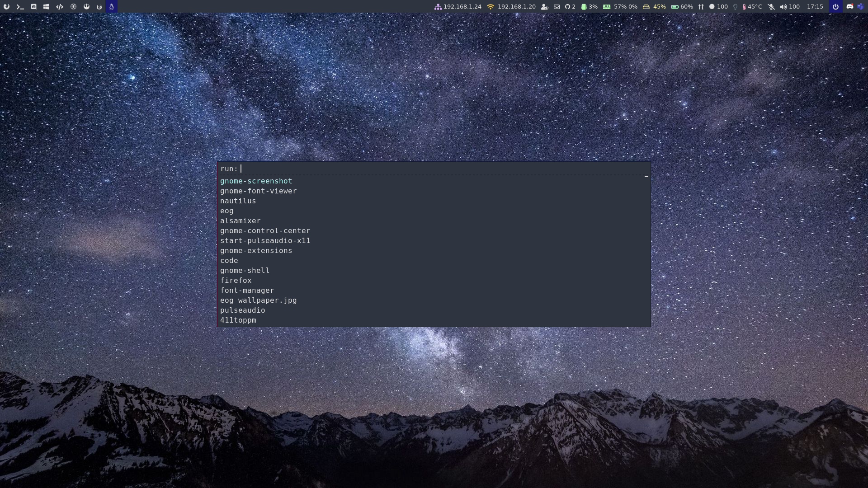Click the battery level 60%
Image resolution: width=868 pixels, height=488 pixels.
pyautogui.click(x=686, y=7)
